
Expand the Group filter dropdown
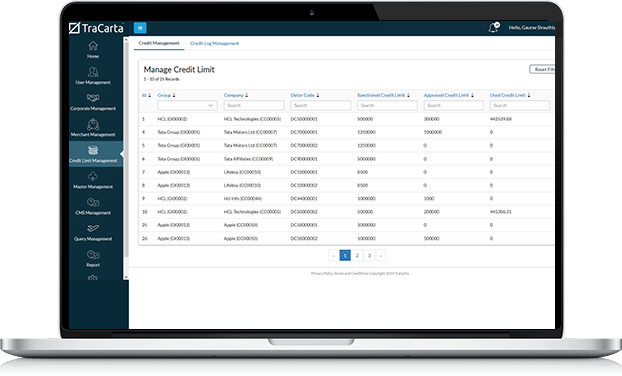coord(187,106)
